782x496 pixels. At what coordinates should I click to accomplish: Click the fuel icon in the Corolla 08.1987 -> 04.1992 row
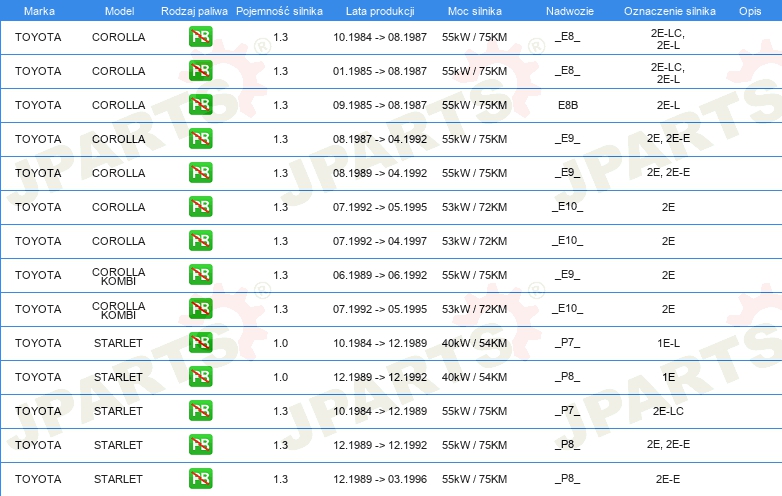coord(200,139)
